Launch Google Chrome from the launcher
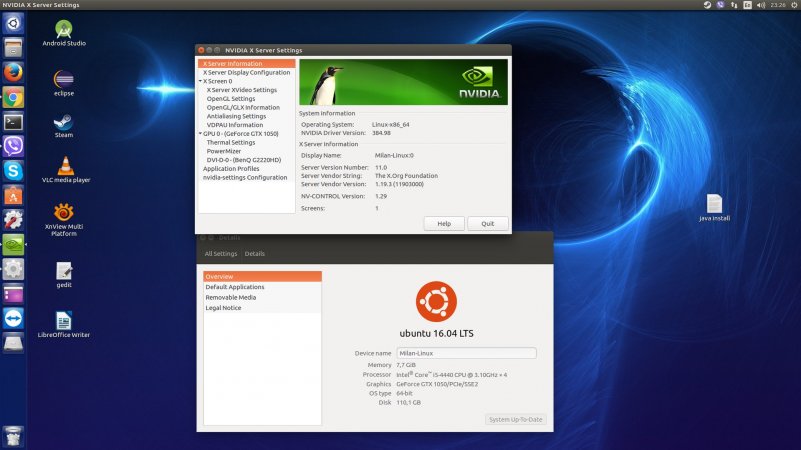The width and height of the screenshot is (801, 450). 13,97
